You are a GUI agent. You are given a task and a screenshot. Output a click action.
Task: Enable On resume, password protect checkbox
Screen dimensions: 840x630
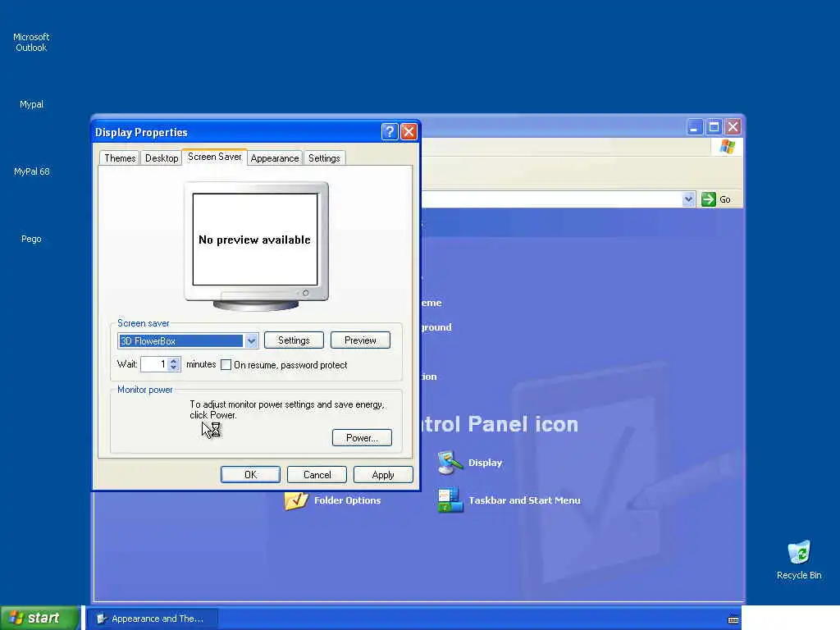tap(226, 365)
